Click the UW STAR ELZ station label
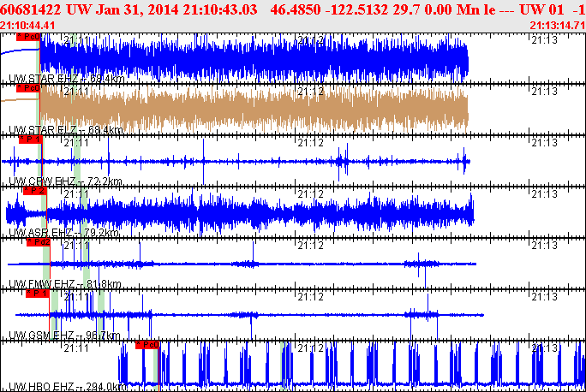 point(65,130)
